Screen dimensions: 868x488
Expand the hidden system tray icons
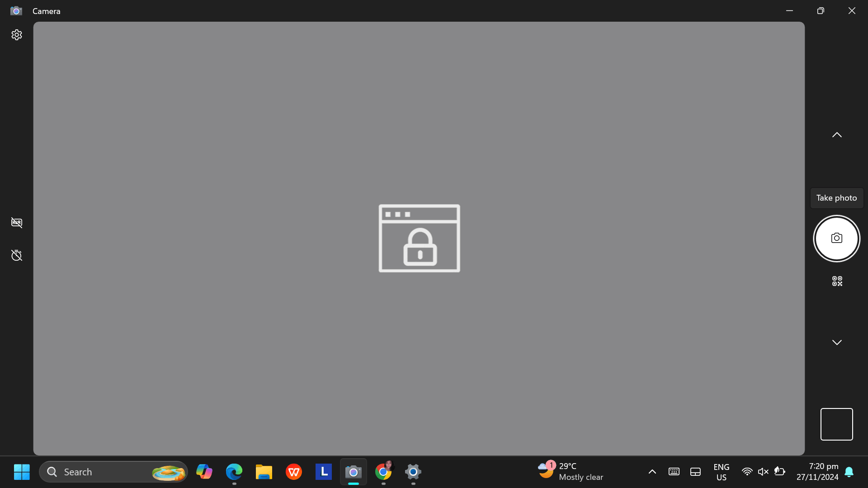[x=652, y=472]
